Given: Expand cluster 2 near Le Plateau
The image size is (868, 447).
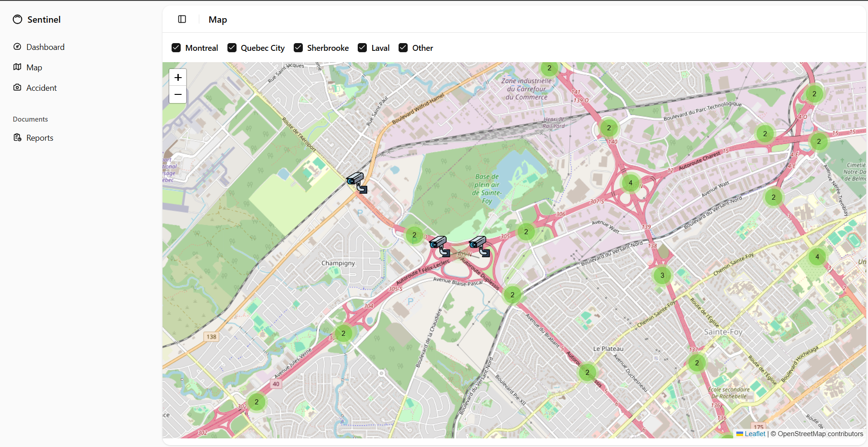Looking at the screenshot, I should (587, 373).
